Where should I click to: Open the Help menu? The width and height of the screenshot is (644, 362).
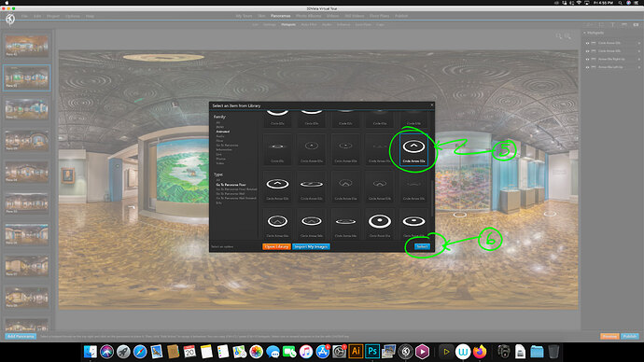pos(90,16)
